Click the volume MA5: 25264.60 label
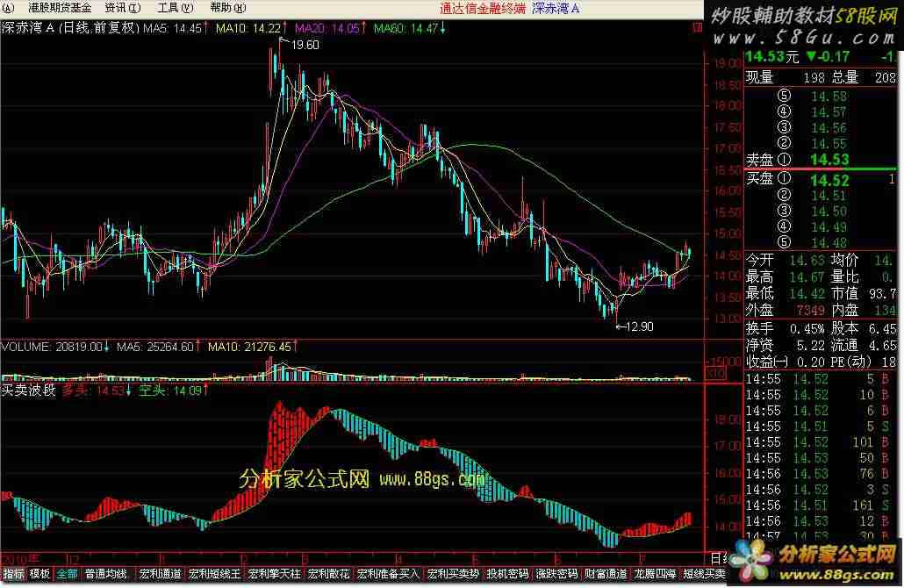Screen dimensions: 904x588 click(x=158, y=347)
